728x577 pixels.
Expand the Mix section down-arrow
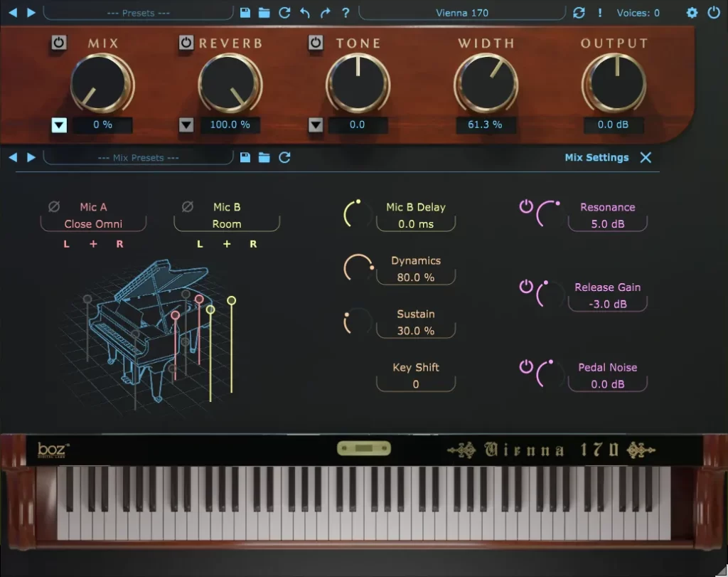59,125
